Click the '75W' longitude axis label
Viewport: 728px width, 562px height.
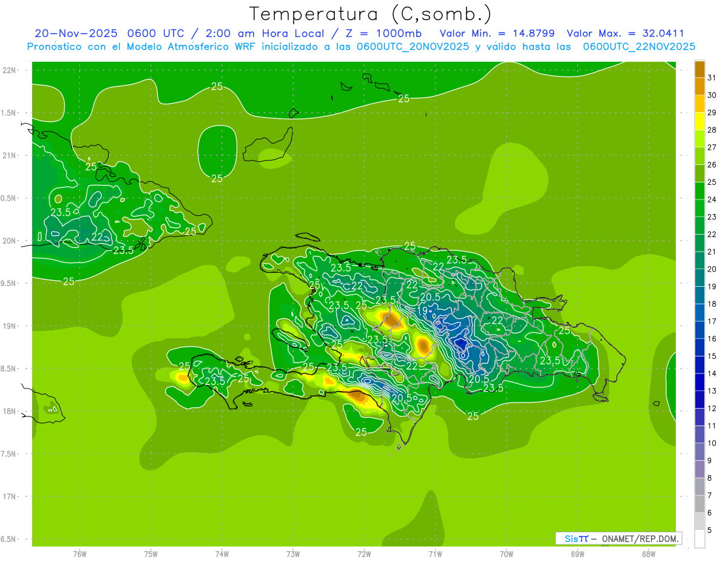coord(150,554)
